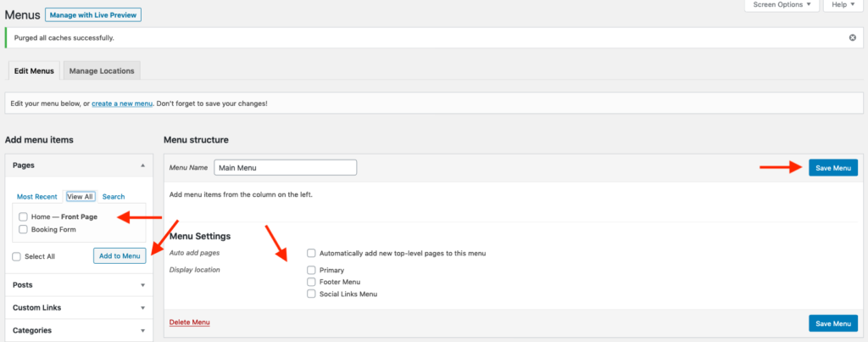The image size is (868, 342).
Task: Click the Delete Menu link
Action: coord(190,322)
